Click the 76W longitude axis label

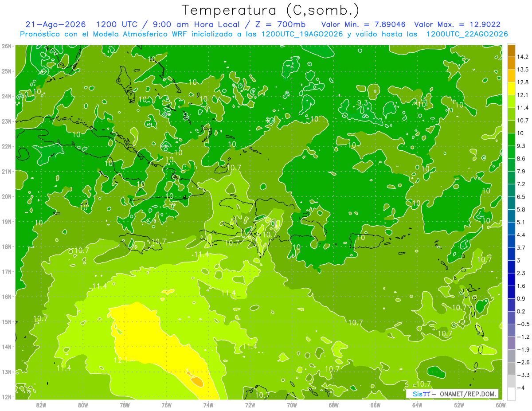pos(166,405)
